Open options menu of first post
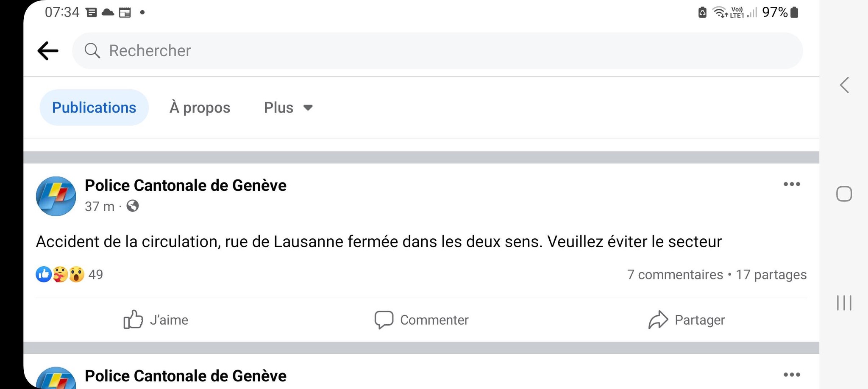The image size is (868, 389). tap(791, 184)
